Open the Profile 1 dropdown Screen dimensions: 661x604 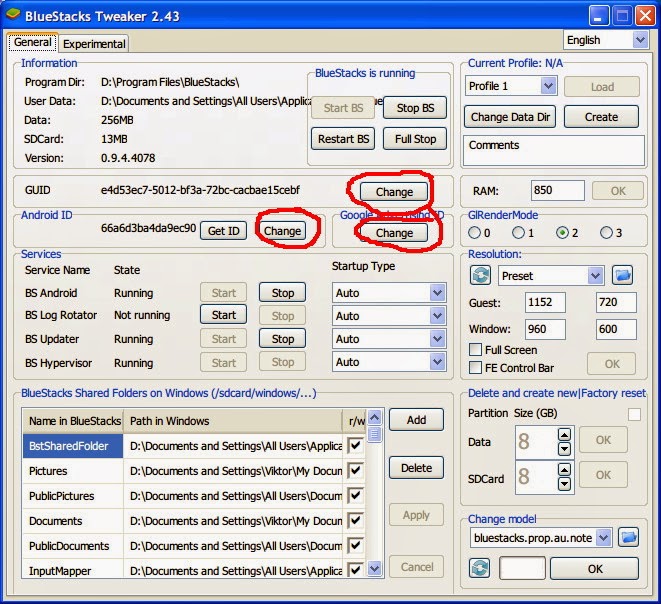[x=548, y=86]
